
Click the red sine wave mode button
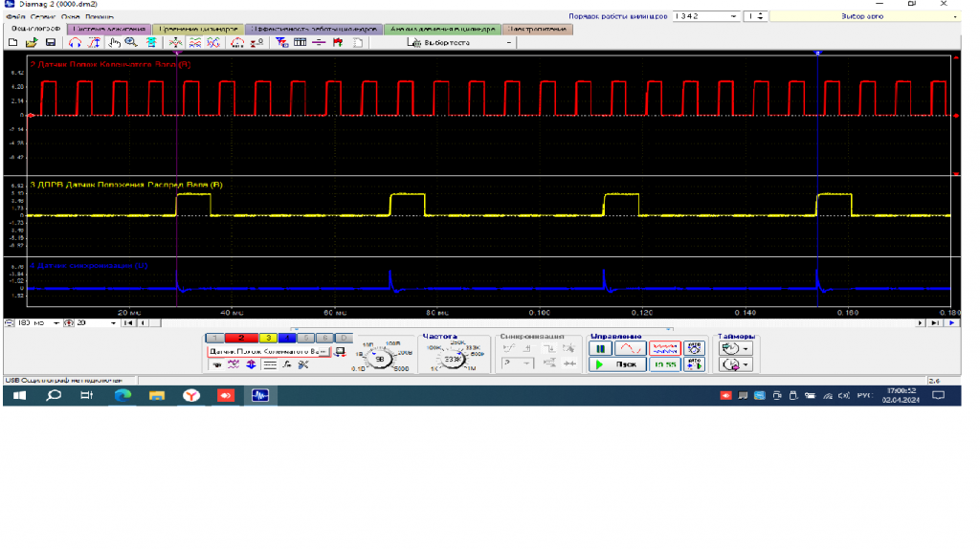click(x=631, y=349)
